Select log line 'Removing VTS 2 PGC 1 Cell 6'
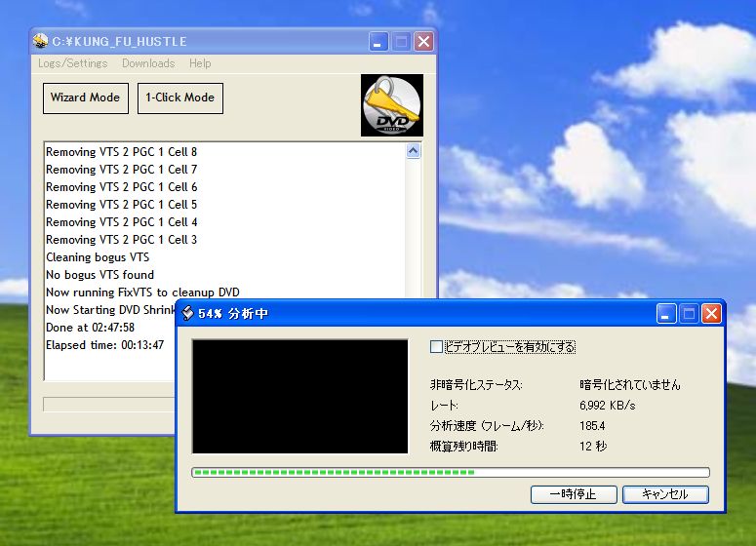756x546 pixels. point(122,187)
